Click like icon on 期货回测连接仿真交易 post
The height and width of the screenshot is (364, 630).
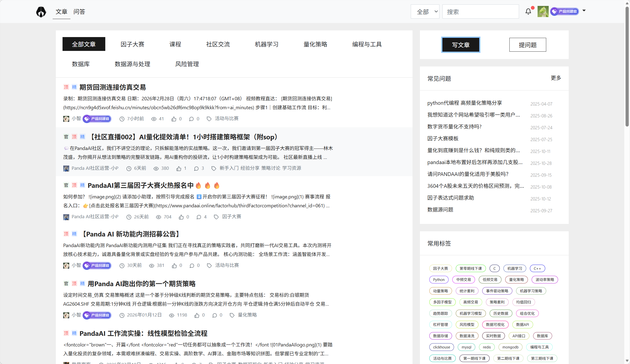(174, 119)
